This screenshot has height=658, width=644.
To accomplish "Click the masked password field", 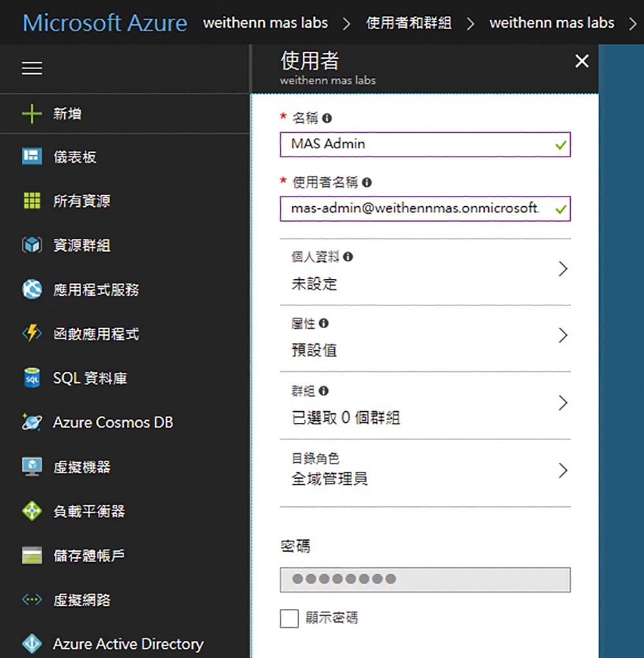I will 425,580.
